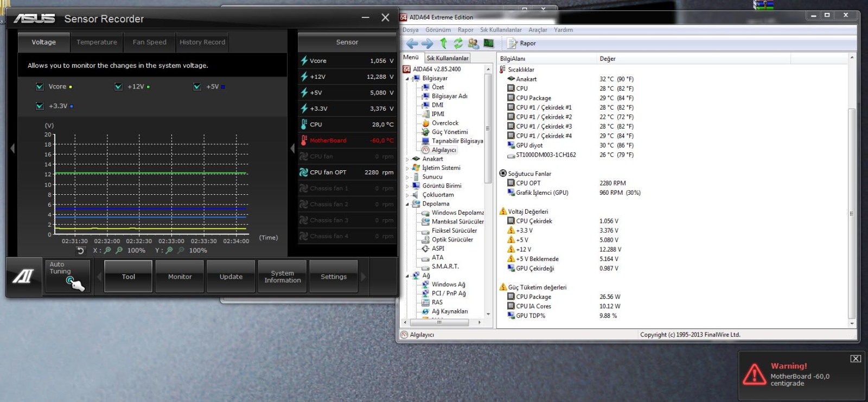Click the Update button

[231, 277]
